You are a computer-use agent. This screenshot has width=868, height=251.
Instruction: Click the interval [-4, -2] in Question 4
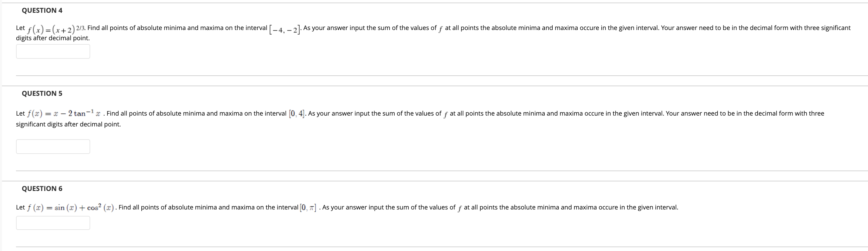285,29
